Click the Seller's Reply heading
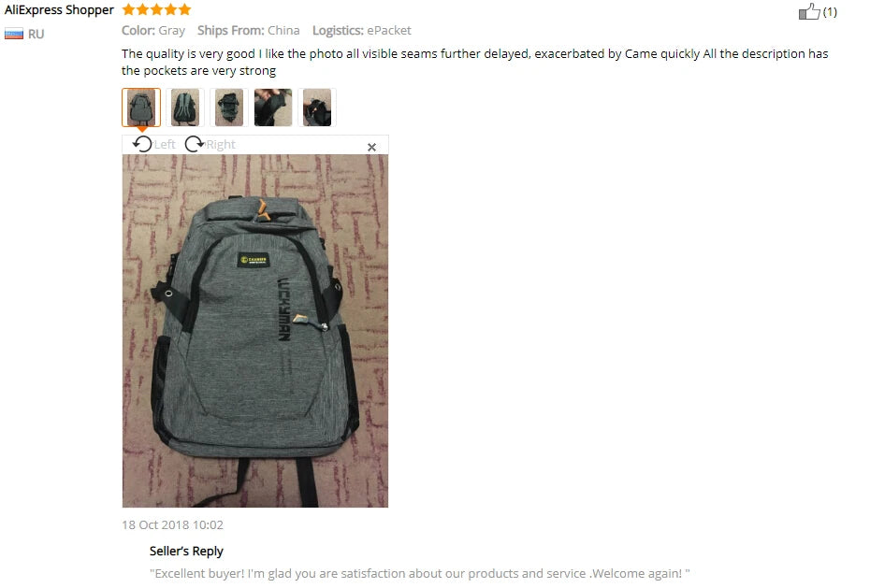The image size is (870, 588). pyautogui.click(x=186, y=551)
